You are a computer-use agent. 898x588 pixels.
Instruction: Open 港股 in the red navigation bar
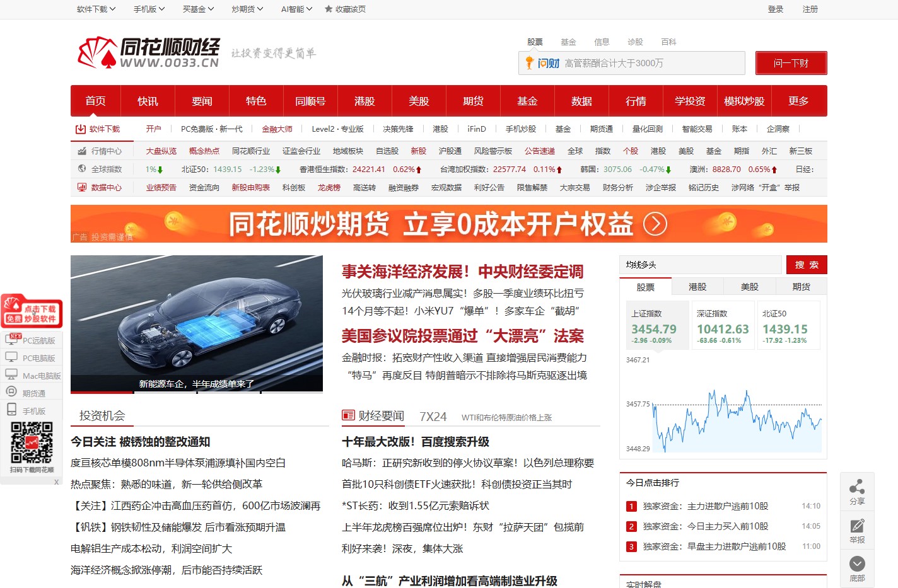[364, 101]
